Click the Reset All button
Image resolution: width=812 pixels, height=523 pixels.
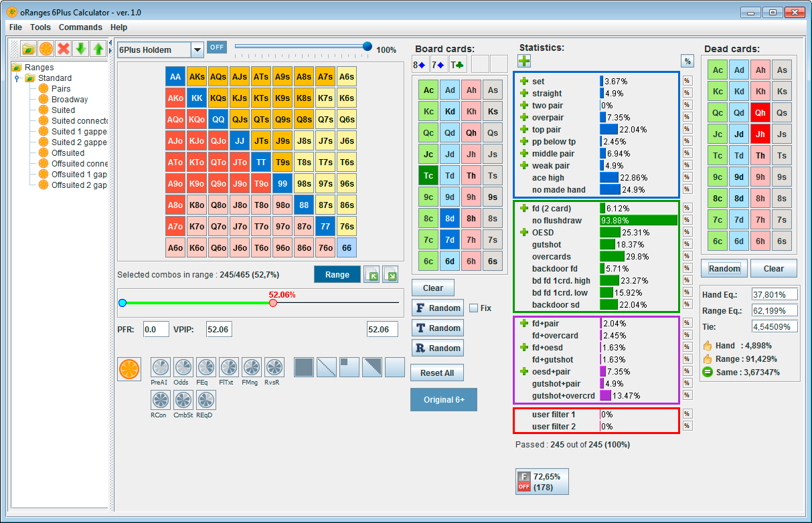[437, 373]
